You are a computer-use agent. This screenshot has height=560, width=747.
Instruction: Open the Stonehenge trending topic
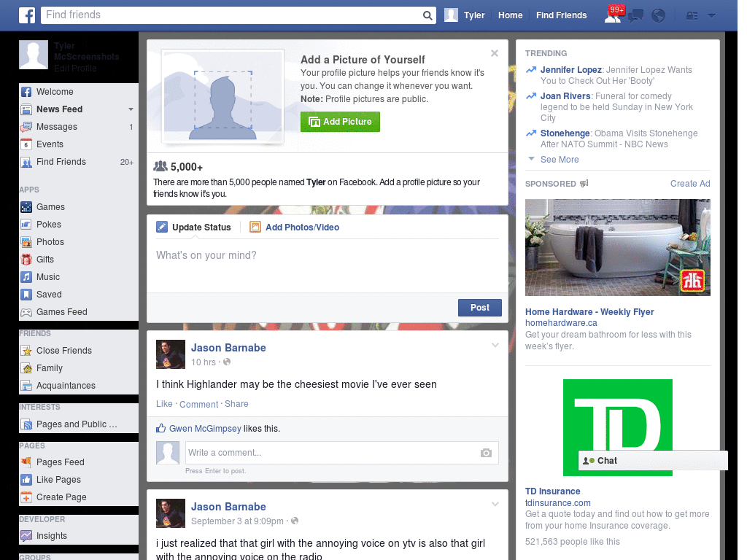coord(565,133)
